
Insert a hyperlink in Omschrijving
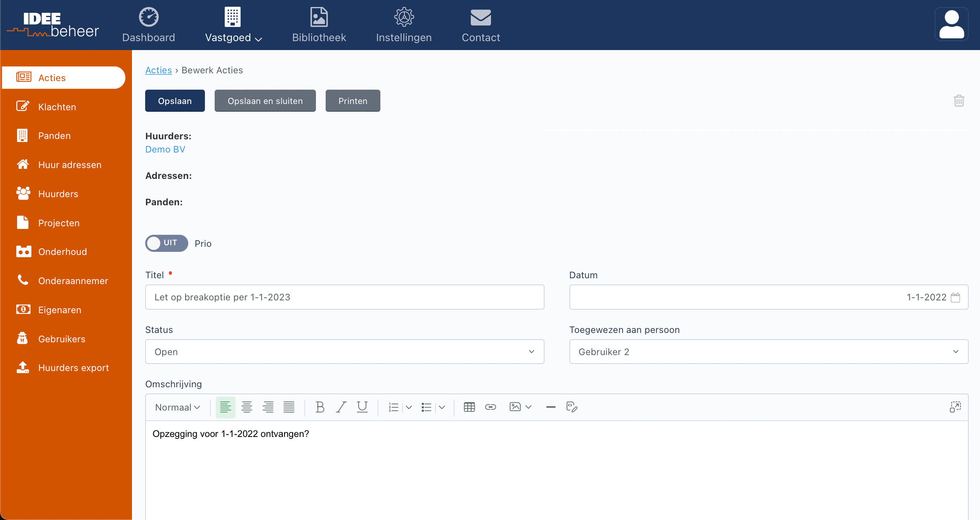491,407
